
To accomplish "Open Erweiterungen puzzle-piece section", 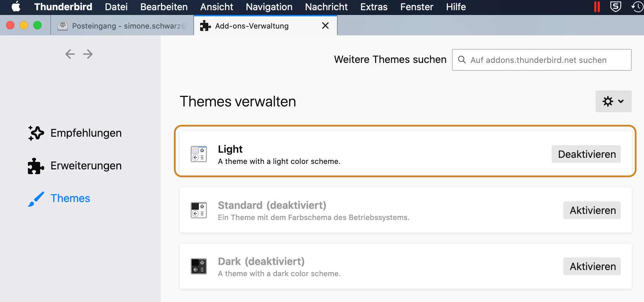I will pyautogui.click(x=36, y=166).
